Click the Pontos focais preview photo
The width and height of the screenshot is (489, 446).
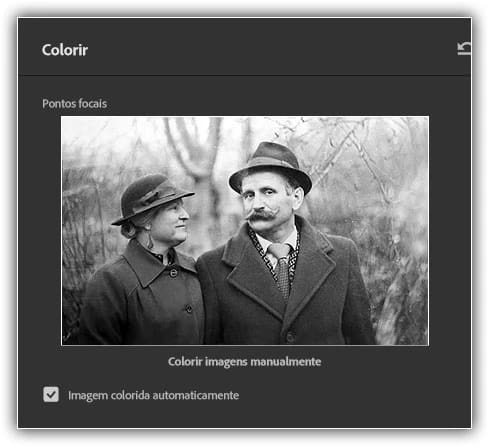(x=245, y=231)
